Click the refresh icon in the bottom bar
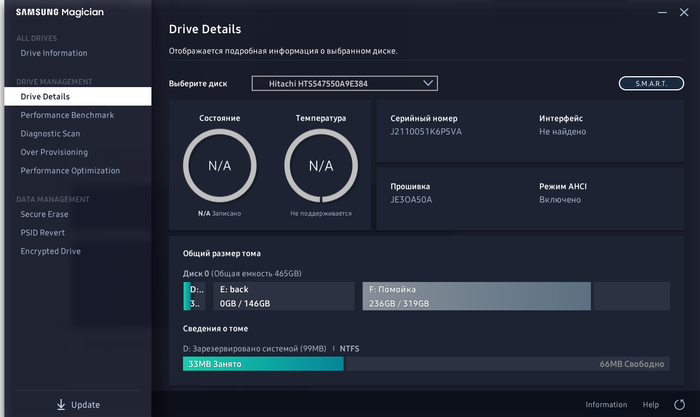The height and width of the screenshot is (417, 700). pyautogui.click(x=680, y=405)
